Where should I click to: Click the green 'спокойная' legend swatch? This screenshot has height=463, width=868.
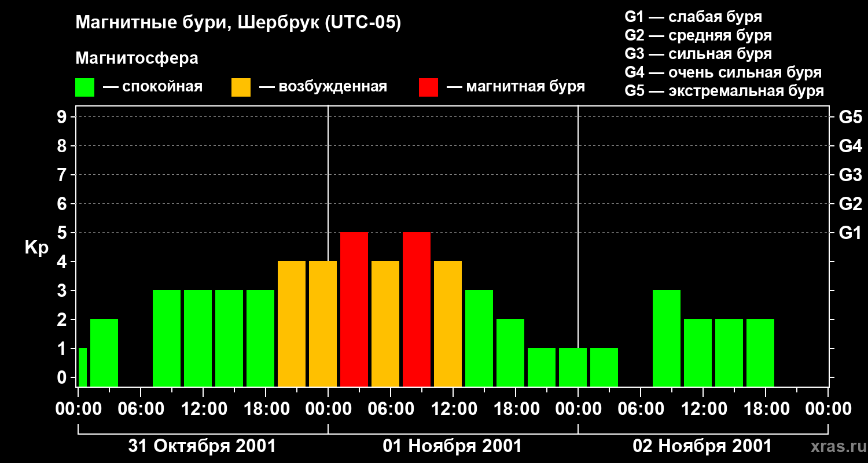pos(84,87)
